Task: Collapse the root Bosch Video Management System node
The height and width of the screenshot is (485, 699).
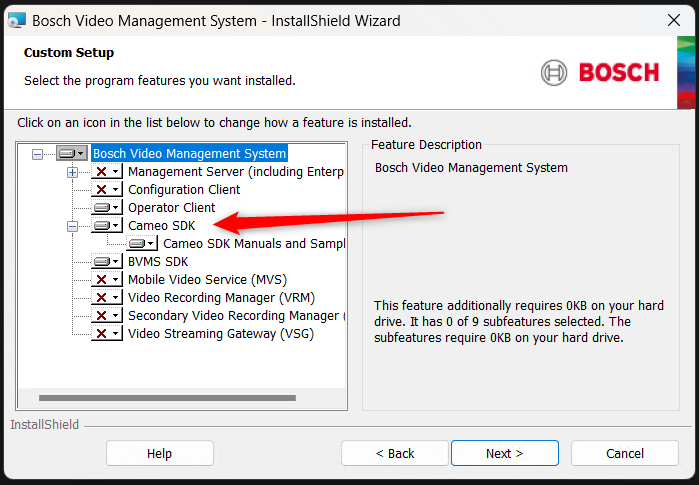Action: 37,154
